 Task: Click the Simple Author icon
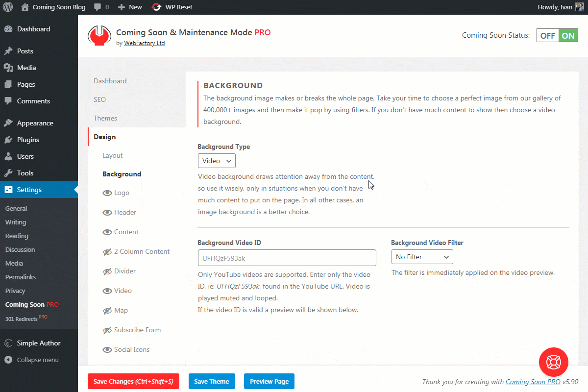pos(8,343)
